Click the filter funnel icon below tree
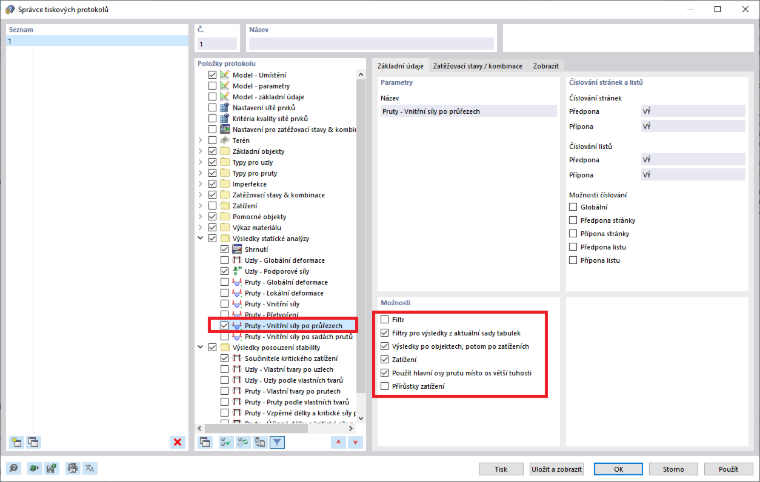Screen dimensions: 760x482 pos(277,442)
